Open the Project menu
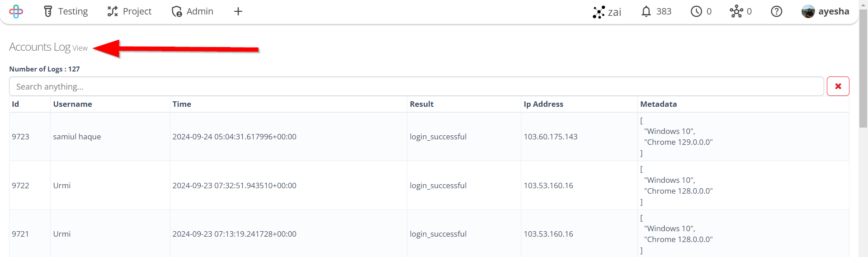The height and width of the screenshot is (257, 868). pos(129,11)
